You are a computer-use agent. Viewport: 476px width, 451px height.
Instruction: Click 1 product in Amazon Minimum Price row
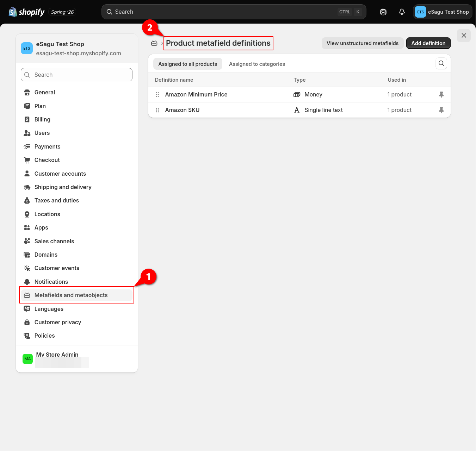click(399, 95)
